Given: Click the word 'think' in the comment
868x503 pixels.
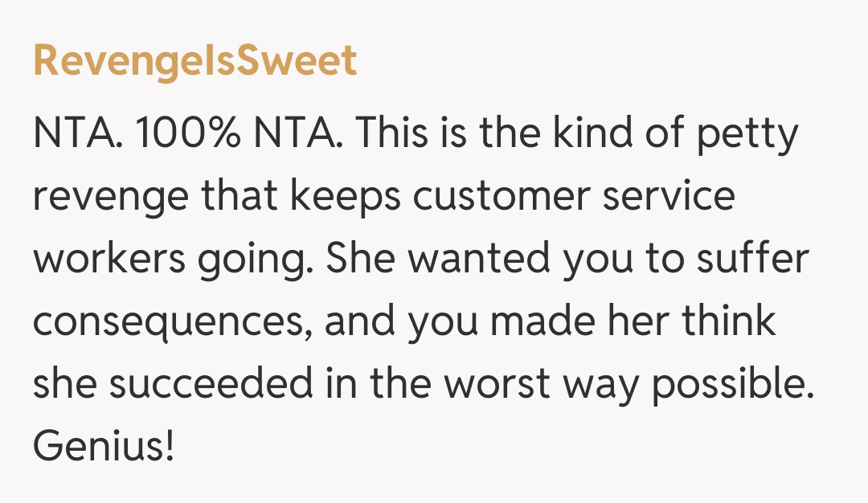Looking at the screenshot, I should click(728, 320).
